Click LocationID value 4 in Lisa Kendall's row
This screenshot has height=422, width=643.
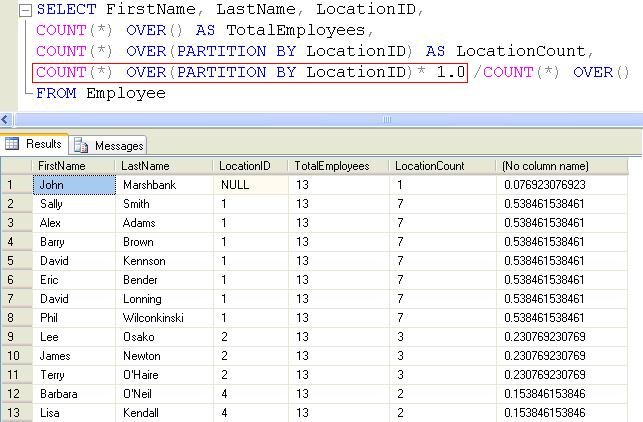pyautogui.click(x=251, y=413)
